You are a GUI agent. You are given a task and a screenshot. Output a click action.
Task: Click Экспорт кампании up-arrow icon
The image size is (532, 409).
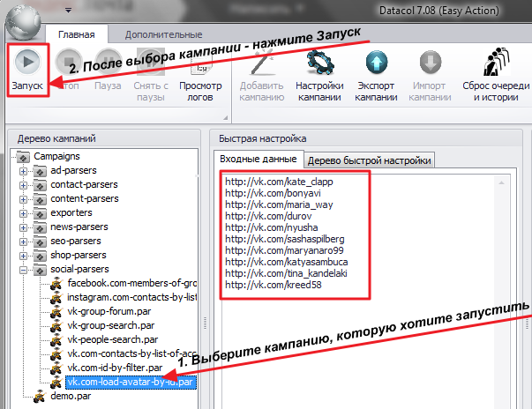tap(377, 63)
